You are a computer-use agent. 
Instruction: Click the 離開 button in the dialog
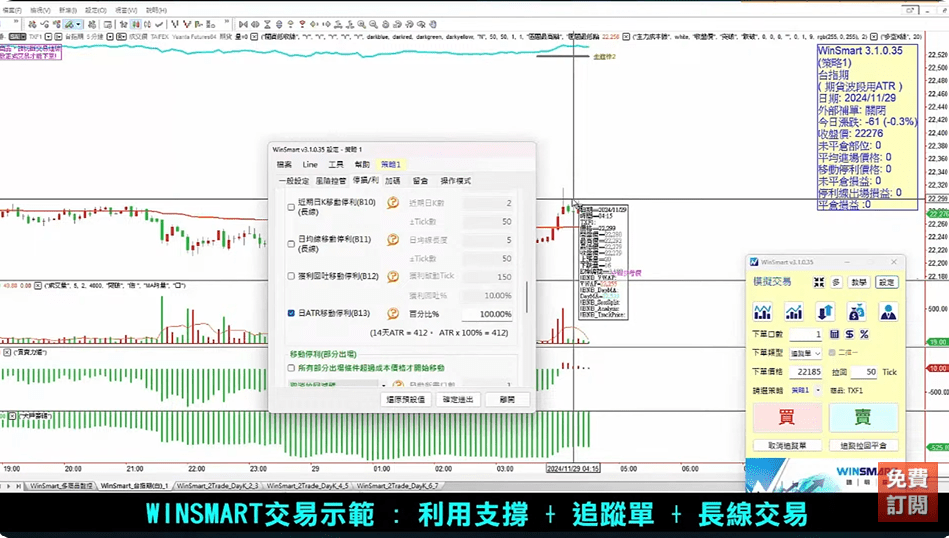[x=507, y=399]
